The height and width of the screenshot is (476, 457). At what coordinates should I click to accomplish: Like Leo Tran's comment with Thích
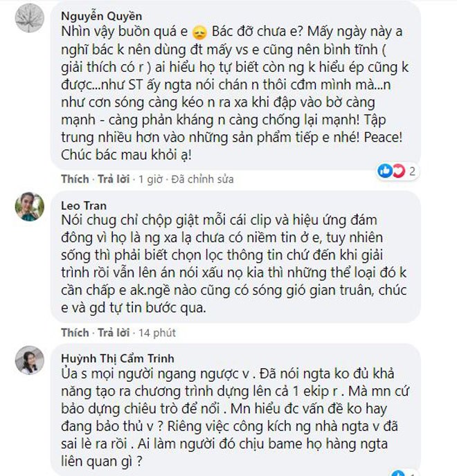pos(74,332)
